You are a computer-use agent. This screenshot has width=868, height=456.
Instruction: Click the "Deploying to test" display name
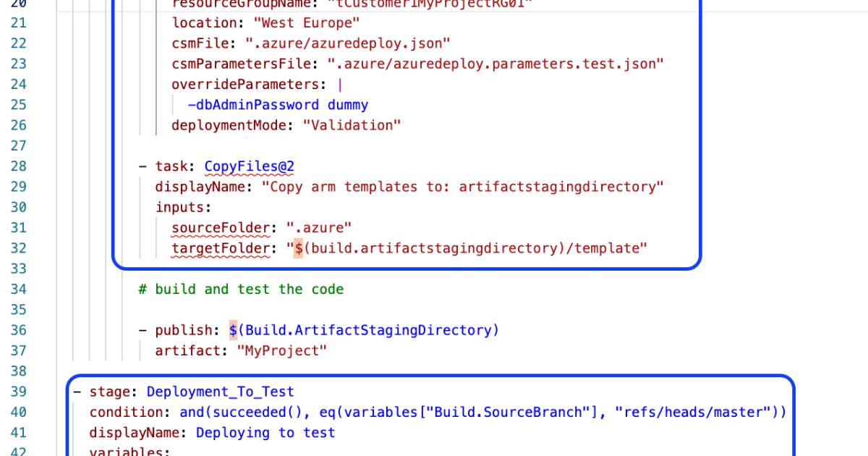pos(265,433)
